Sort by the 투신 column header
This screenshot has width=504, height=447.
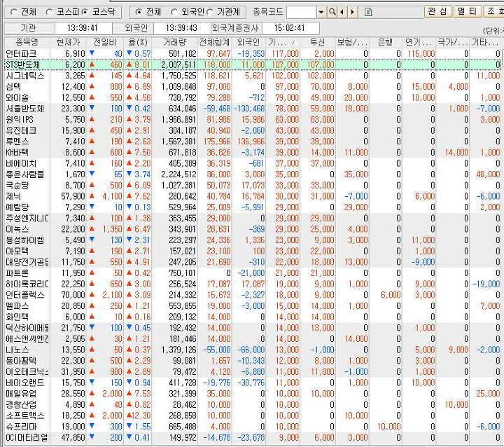[318, 42]
